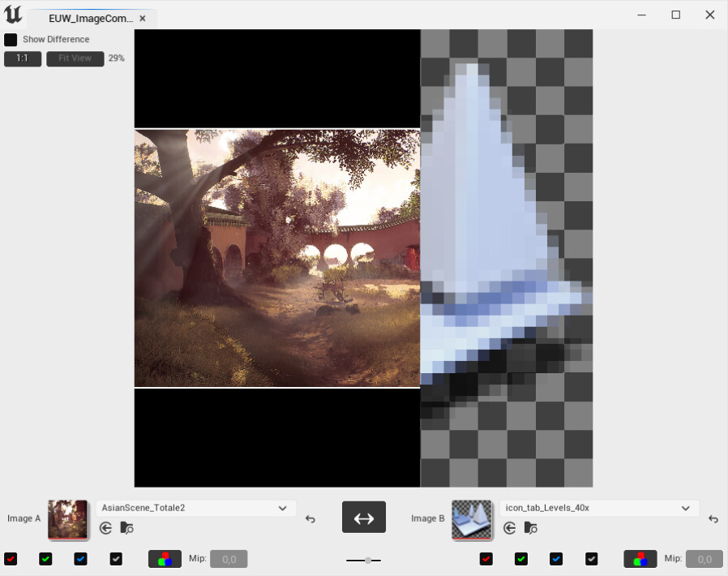The image size is (728, 576).
Task: Click the 1:1 zoom button
Action: [22, 58]
